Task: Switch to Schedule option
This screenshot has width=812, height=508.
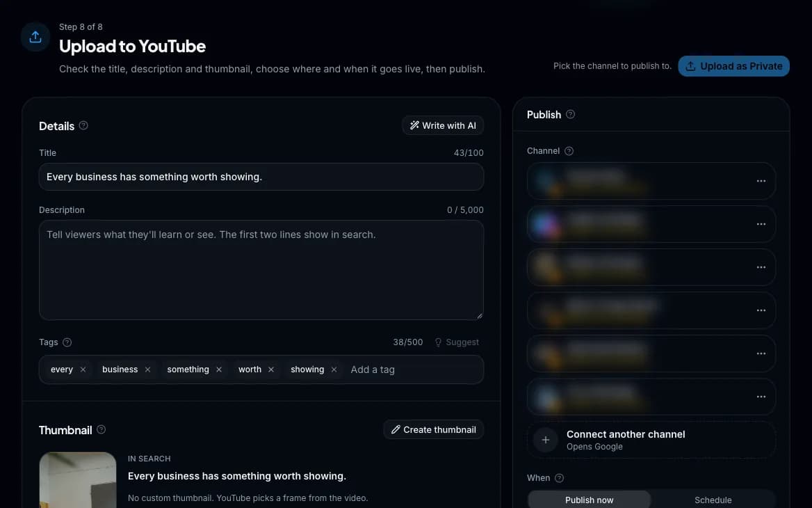Action: (x=713, y=500)
